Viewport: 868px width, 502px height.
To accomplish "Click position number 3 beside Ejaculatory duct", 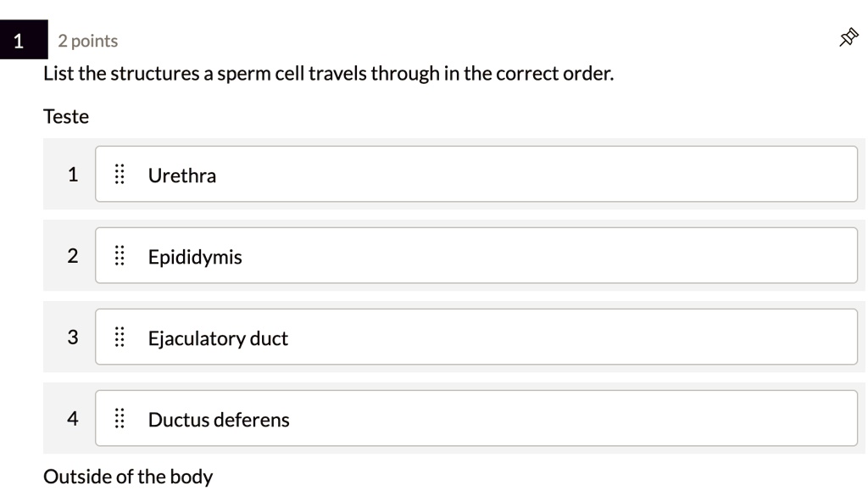I will pos(72,337).
